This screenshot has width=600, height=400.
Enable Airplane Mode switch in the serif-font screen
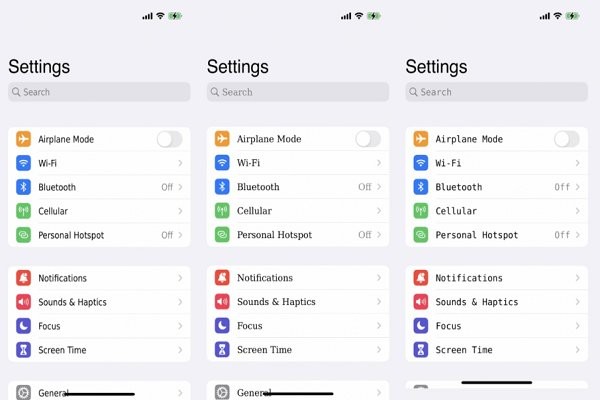[368, 139]
